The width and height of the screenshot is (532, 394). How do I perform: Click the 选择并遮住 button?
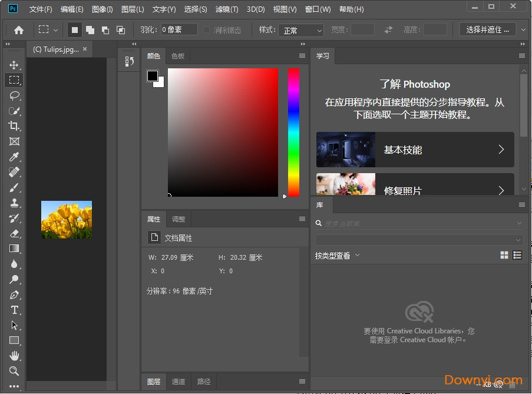487,29
